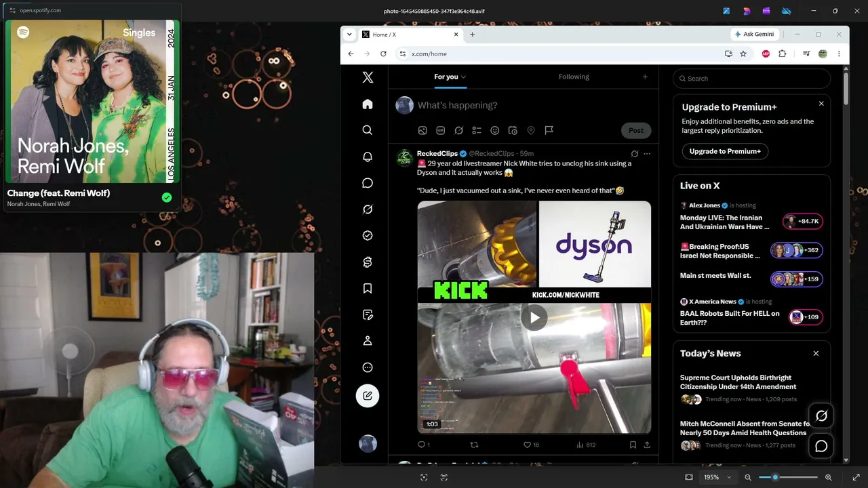Viewport: 868px width, 488px height.
Task: Open Premium verified badge in X sidebar
Action: point(368,236)
